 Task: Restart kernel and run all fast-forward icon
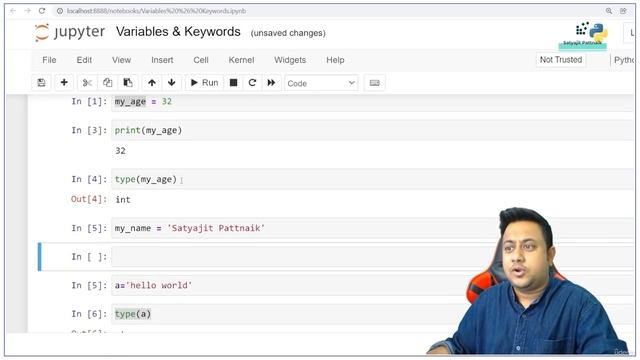[271, 83]
